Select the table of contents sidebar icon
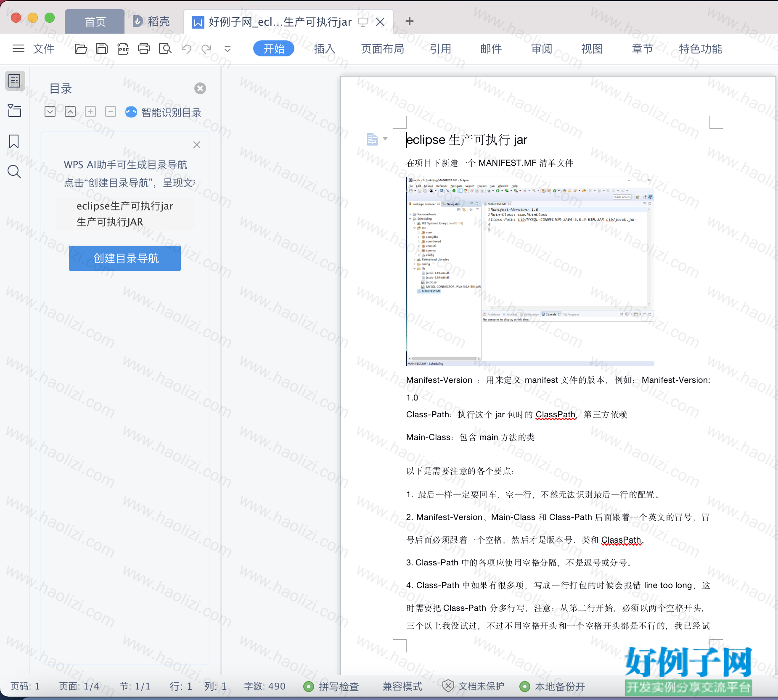The width and height of the screenshot is (778, 700). click(x=15, y=80)
